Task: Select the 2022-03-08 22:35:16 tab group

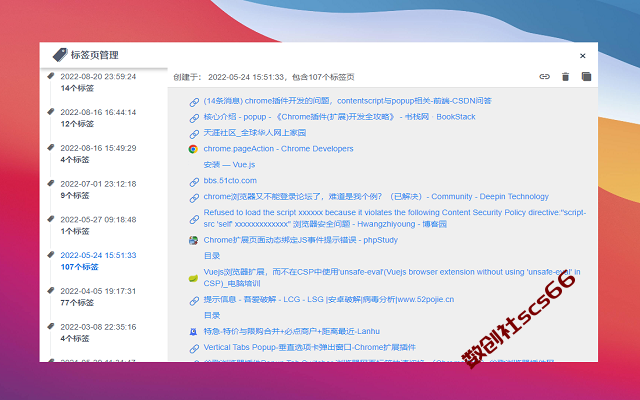Action: pyautogui.click(x=98, y=327)
